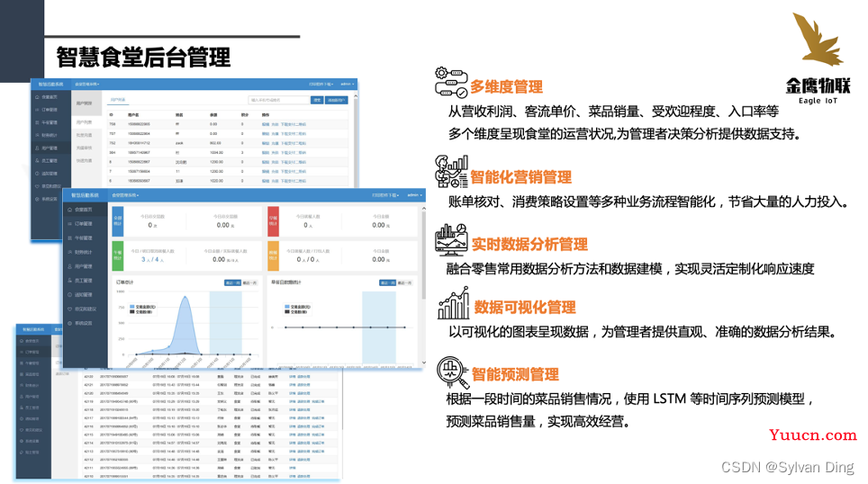Screen dimensions: 868x484
Task: Select 最近一周 on the 订单统计 chart
Action: tap(232, 282)
